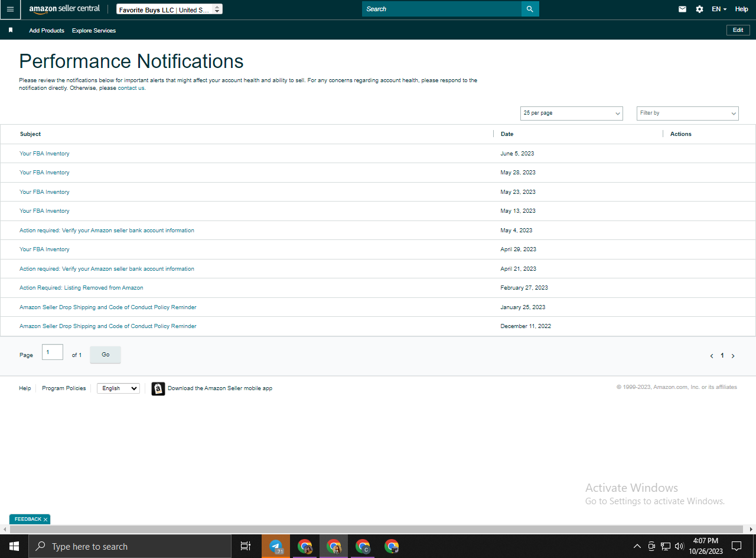Open the May 4 bank account verification notice
Viewport: 756px width, 558px height.
click(107, 231)
